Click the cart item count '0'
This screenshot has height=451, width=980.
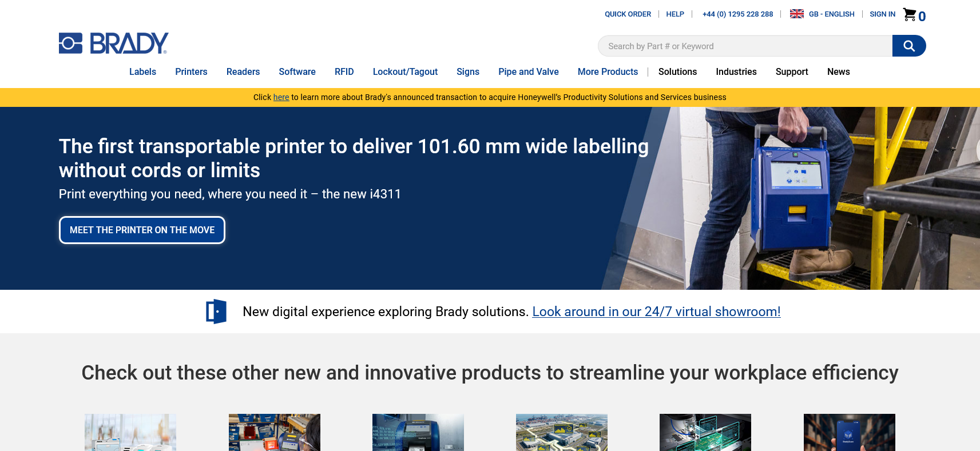click(x=922, y=17)
